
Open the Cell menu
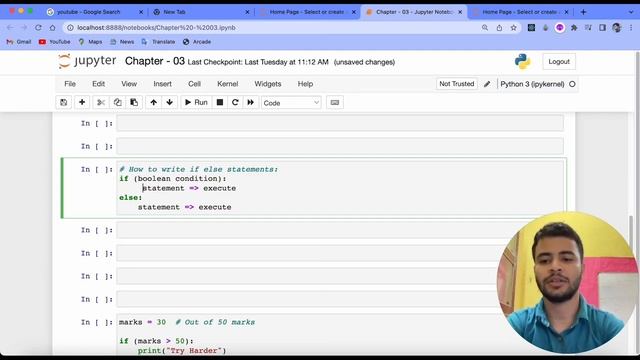[x=194, y=84]
